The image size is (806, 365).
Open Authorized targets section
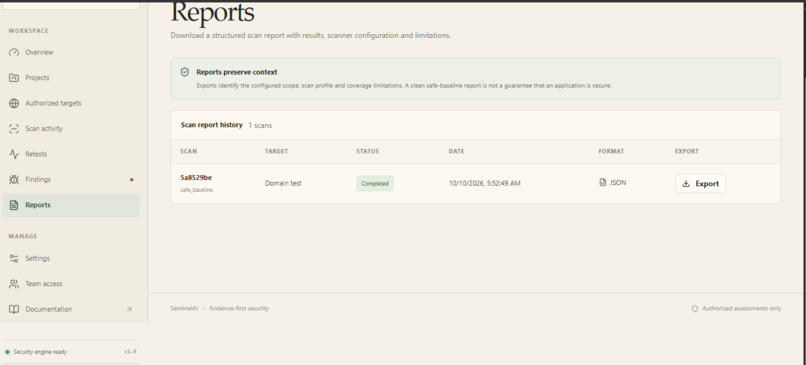pos(70,103)
